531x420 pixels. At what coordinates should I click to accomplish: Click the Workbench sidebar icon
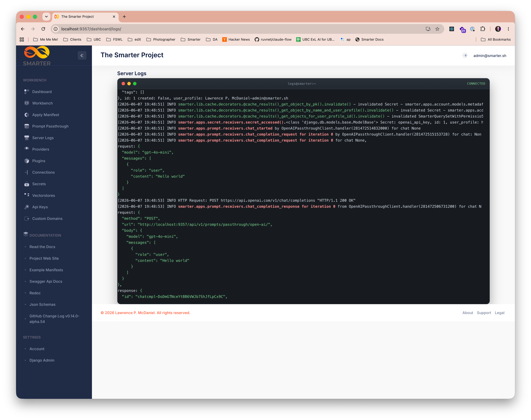click(26, 103)
